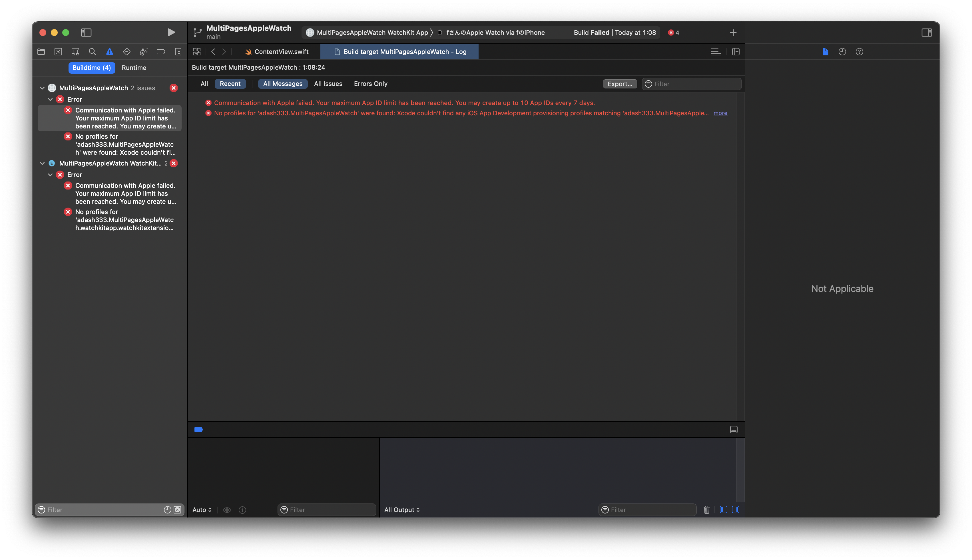This screenshot has height=560, width=972.
Task: Open editor options lines icon
Action: 716,52
